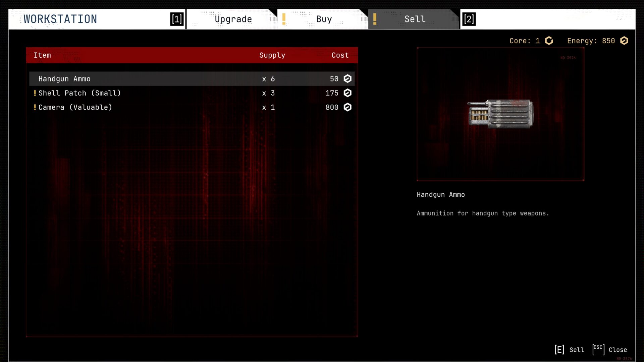Select the Sell tab
644x362 pixels.
click(x=415, y=19)
